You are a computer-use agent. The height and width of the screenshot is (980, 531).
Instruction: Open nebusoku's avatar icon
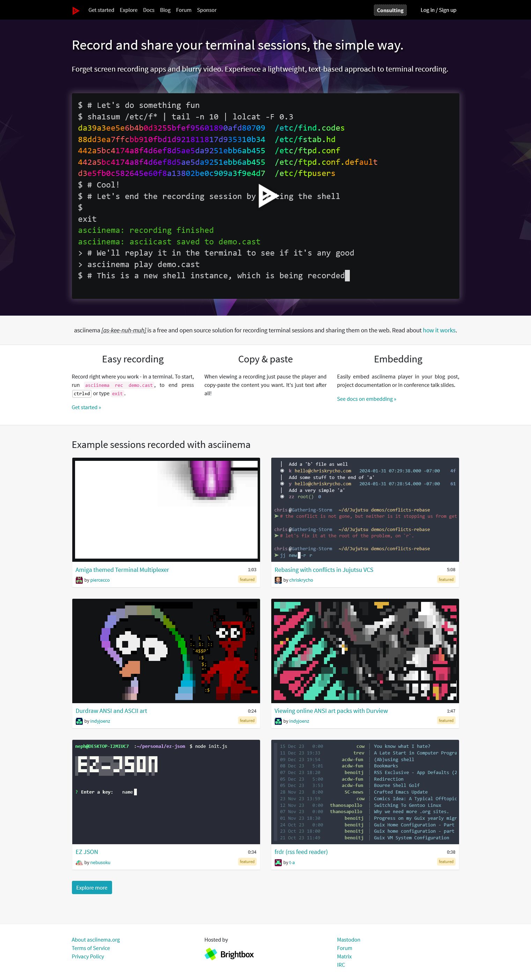click(79, 862)
